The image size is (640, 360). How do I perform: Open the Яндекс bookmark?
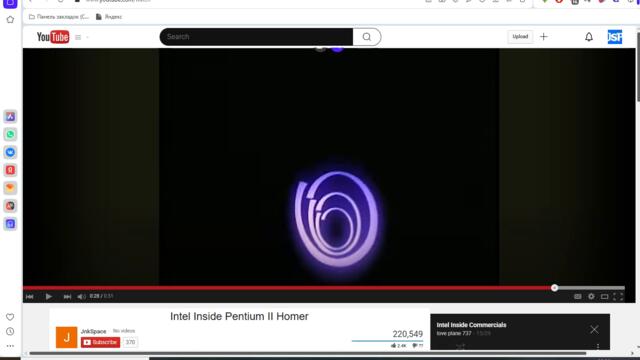pyautogui.click(x=109, y=17)
